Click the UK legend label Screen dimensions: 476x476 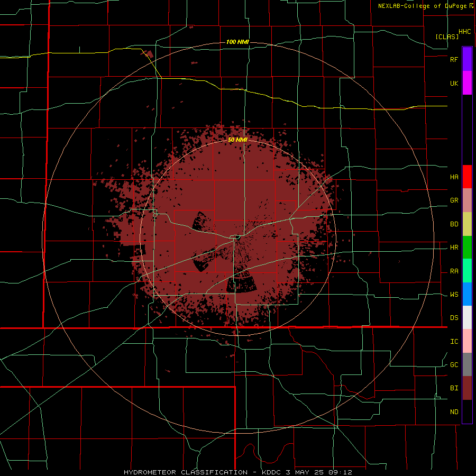coord(454,83)
